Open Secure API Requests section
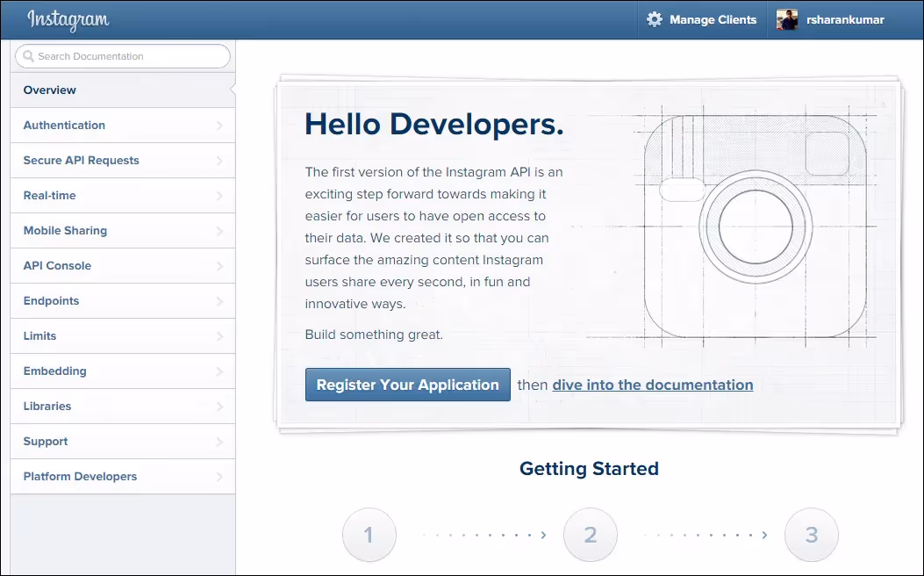Screen dimensions: 924x576 point(123,161)
